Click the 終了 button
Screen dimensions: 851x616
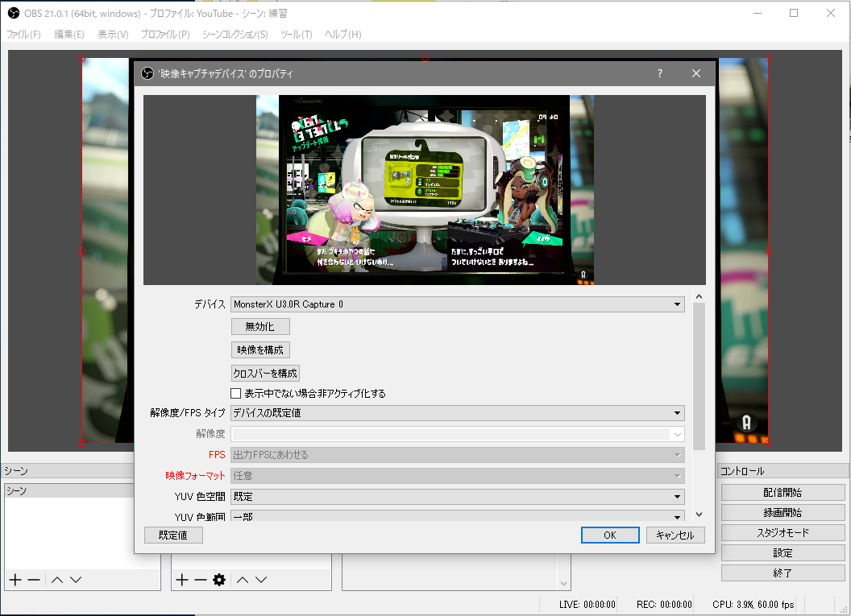(783, 573)
